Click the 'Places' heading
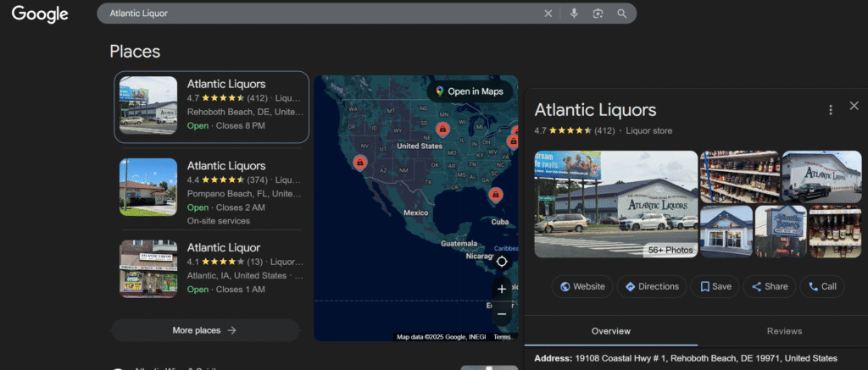 click(135, 52)
